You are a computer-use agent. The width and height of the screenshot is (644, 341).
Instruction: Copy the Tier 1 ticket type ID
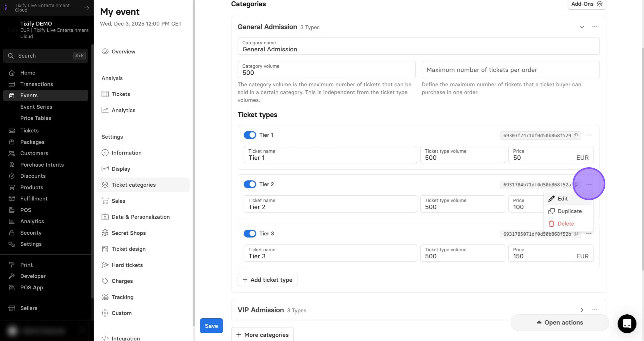click(x=576, y=135)
